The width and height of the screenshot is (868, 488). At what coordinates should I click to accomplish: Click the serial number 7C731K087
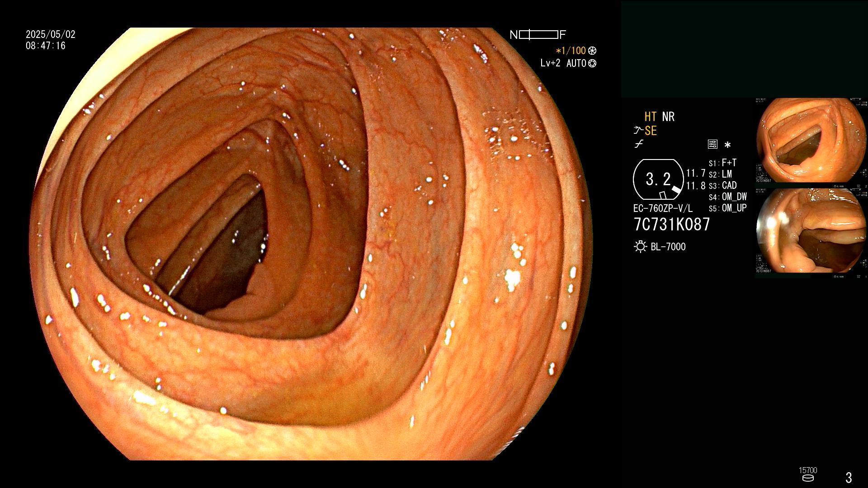(x=672, y=224)
